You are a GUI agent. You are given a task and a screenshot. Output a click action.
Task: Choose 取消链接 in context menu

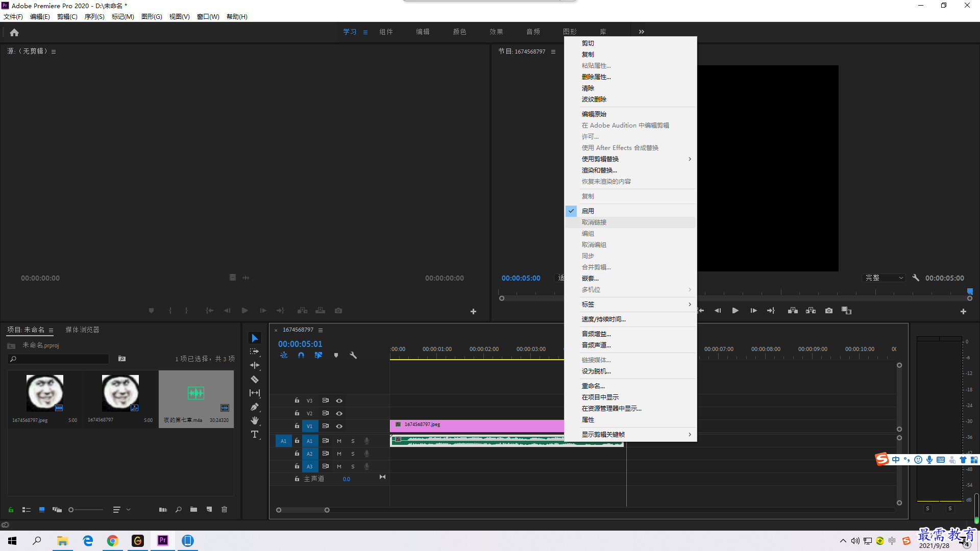pyautogui.click(x=630, y=222)
